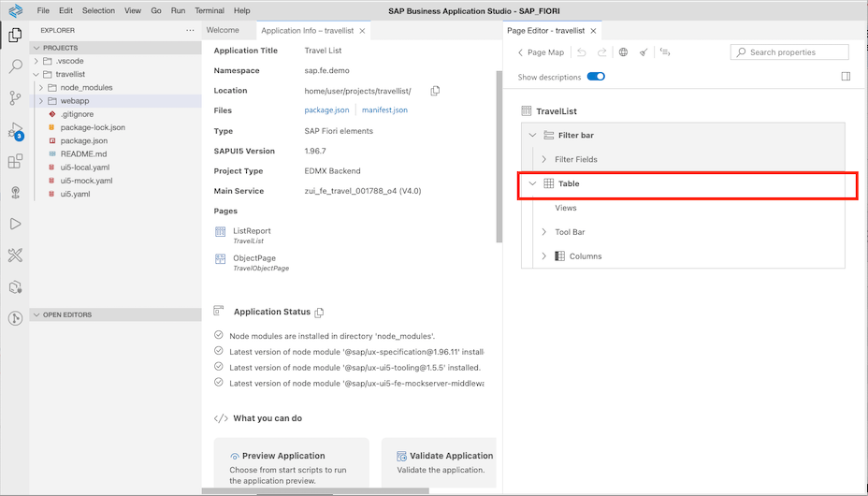
Task: Collapse the Table node
Action: [x=532, y=183]
